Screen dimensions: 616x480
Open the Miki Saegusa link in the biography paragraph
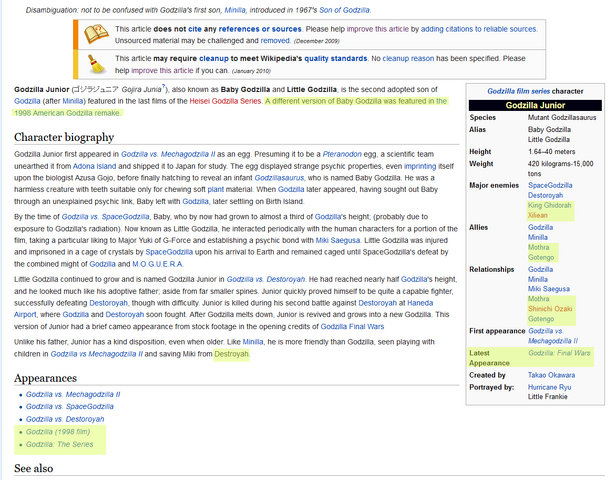(338, 240)
